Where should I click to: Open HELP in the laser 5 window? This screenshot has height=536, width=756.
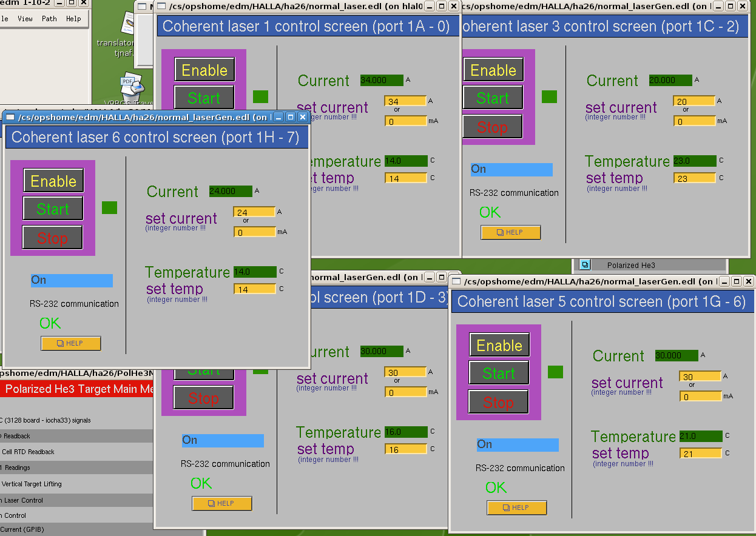click(x=517, y=508)
